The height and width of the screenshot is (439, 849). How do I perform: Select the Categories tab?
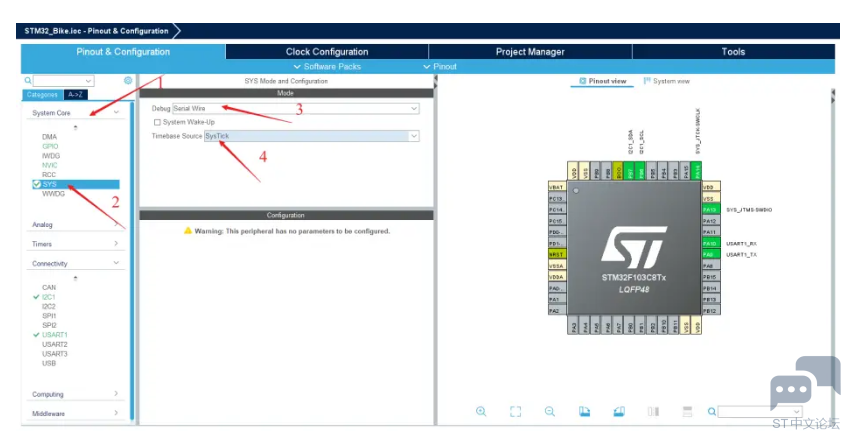click(42, 95)
